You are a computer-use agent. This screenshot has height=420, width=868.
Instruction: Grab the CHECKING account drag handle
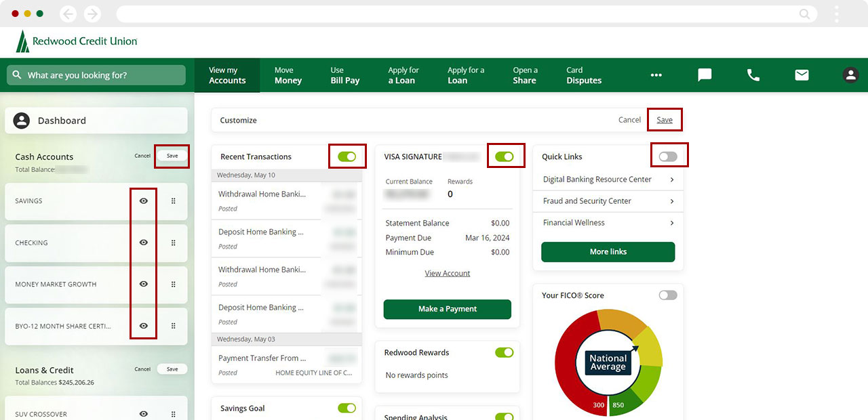pos(174,243)
